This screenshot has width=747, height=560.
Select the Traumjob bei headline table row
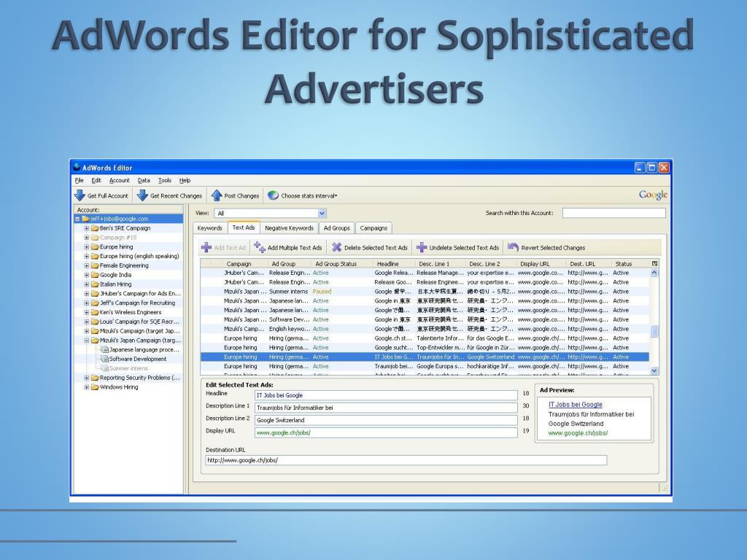[425, 366]
